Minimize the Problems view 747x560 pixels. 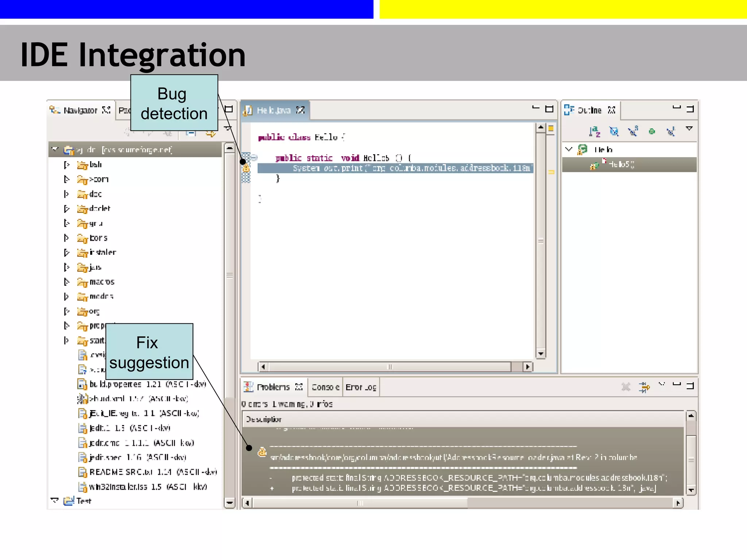click(x=677, y=384)
